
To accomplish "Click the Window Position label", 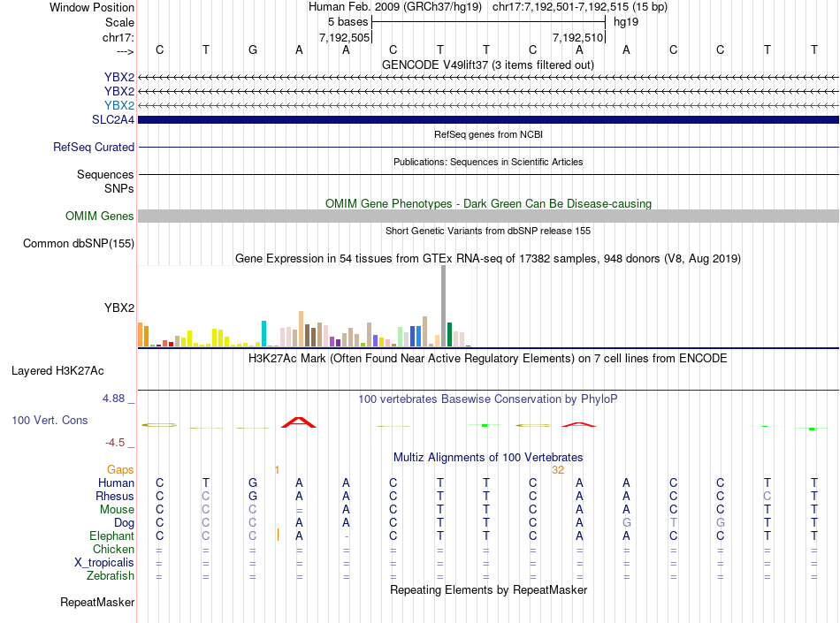I will tap(92, 7).
